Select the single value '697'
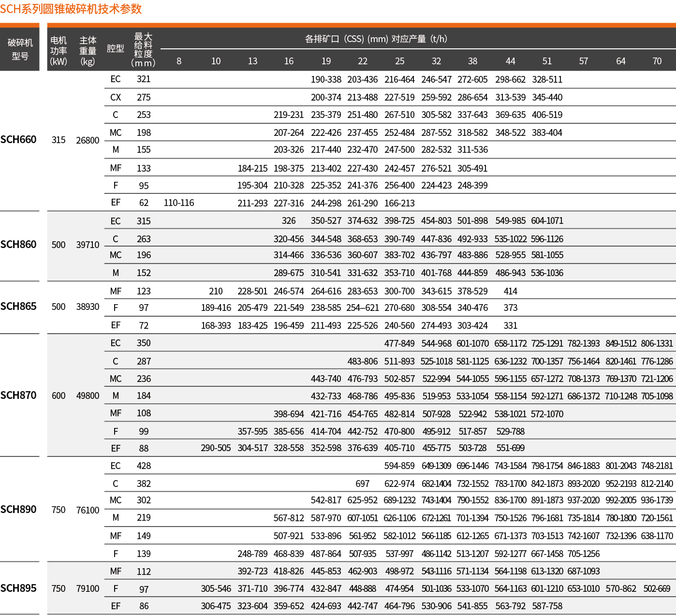The image size is (676, 616). point(363,484)
